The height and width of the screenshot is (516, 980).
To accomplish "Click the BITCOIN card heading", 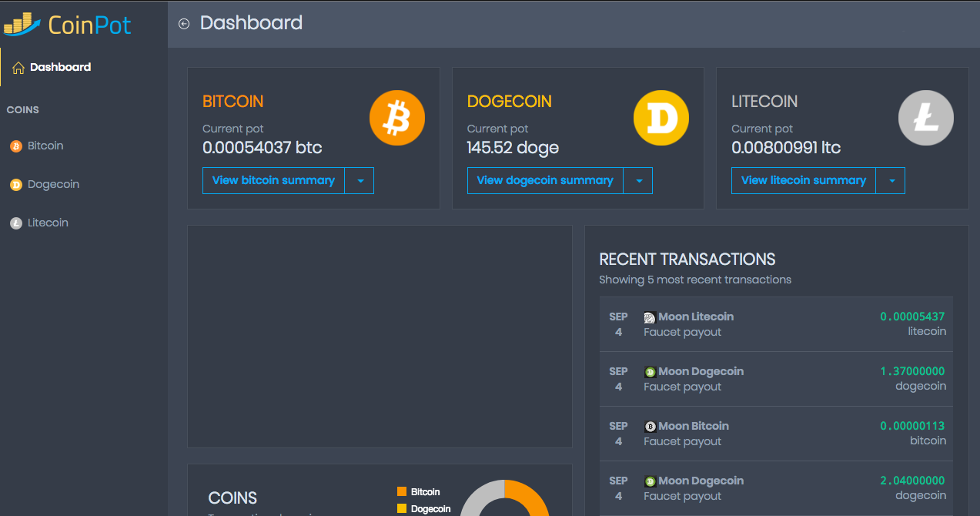I will tap(232, 102).
